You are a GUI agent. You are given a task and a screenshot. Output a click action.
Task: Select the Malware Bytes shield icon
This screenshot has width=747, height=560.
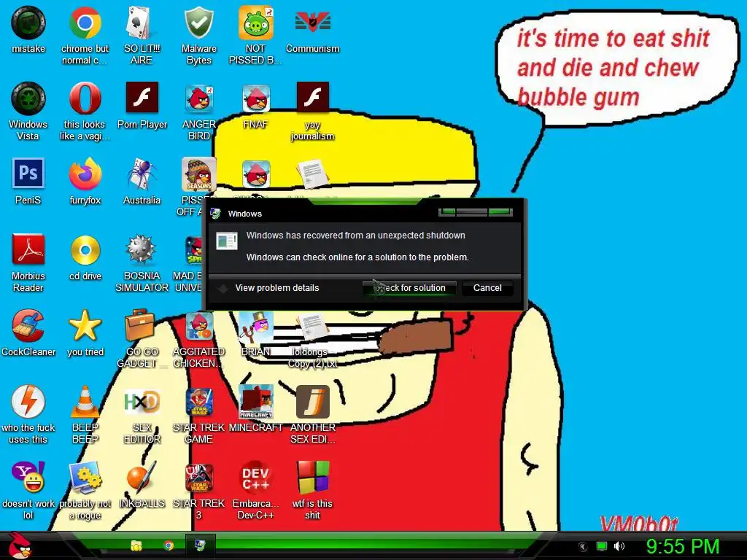pyautogui.click(x=198, y=23)
